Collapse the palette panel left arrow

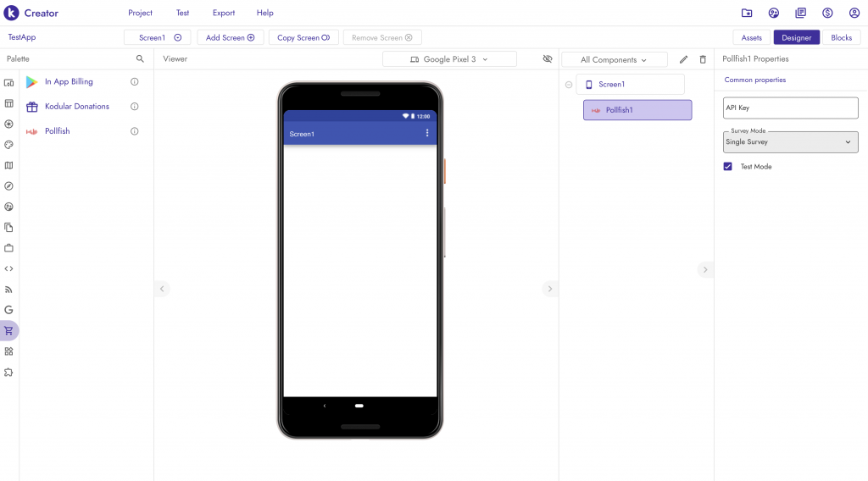(162, 289)
